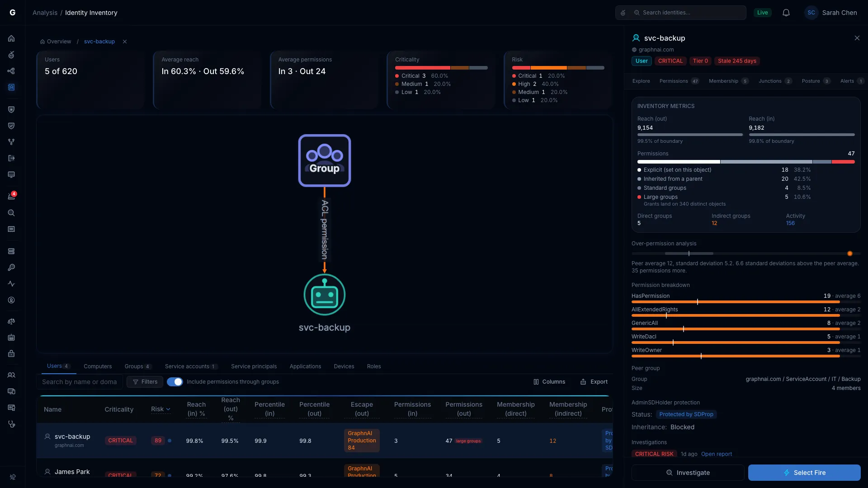Click the over-permission analysis slider marker

[850, 253]
